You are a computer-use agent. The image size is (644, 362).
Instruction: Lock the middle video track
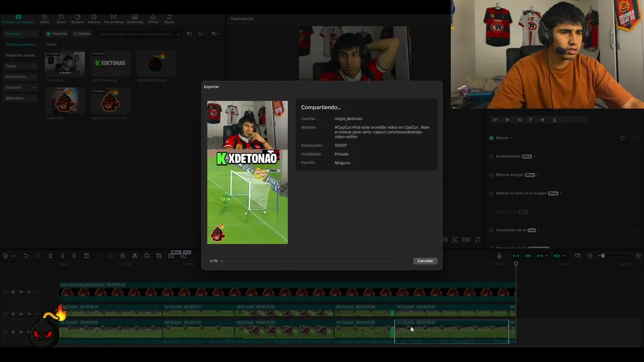[x=13, y=314]
